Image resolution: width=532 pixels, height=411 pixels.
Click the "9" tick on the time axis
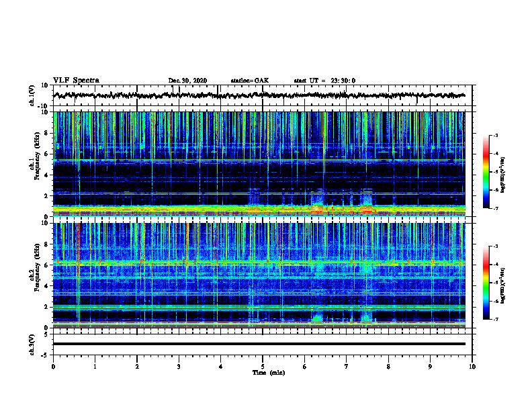click(430, 367)
